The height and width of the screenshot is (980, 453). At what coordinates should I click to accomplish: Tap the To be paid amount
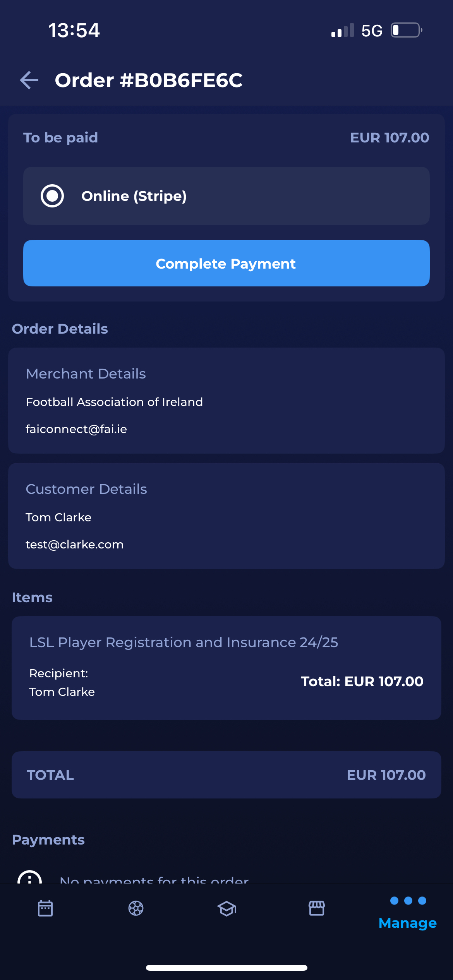click(x=390, y=138)
